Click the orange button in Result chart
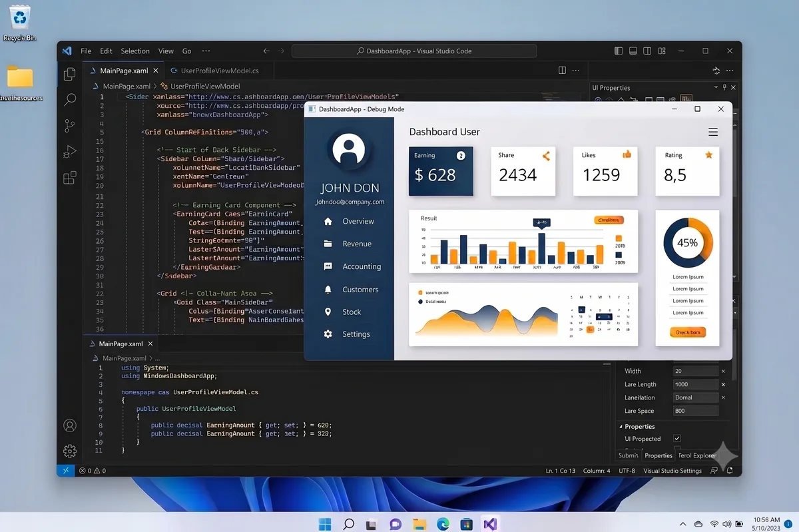Image resolution: width=799 pixels, height=532 pixels. tap(609, 220)
